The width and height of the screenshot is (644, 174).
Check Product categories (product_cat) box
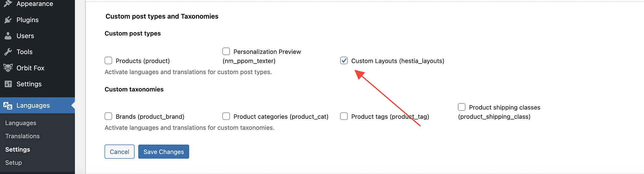tap(226, 116)
